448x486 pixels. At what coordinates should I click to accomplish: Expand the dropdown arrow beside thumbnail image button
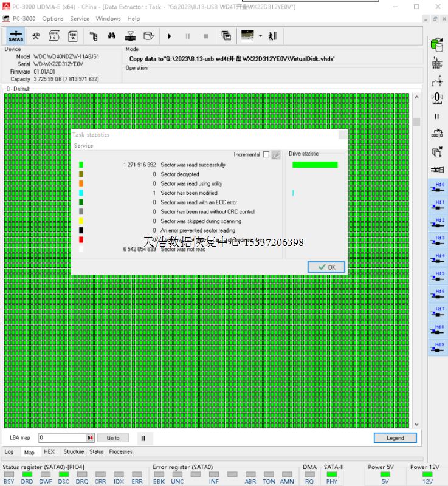[x=260, y=36]
